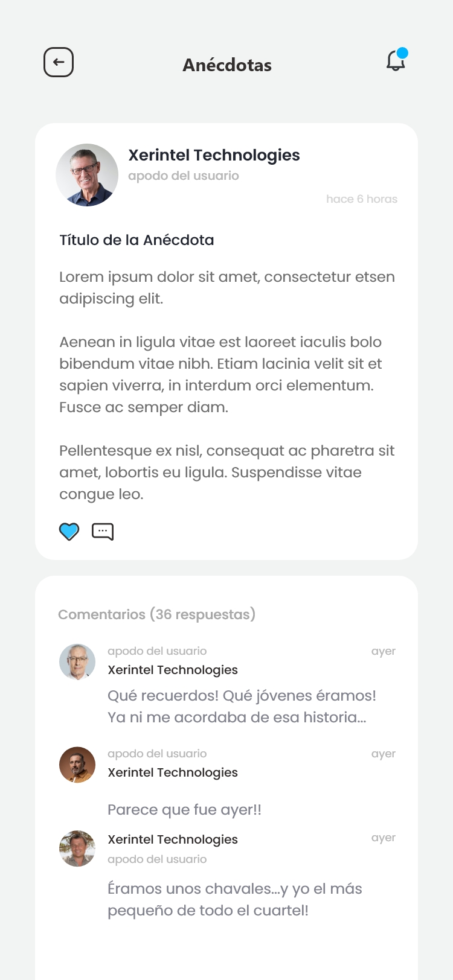Tap the back arrow button

pos(59,62)
